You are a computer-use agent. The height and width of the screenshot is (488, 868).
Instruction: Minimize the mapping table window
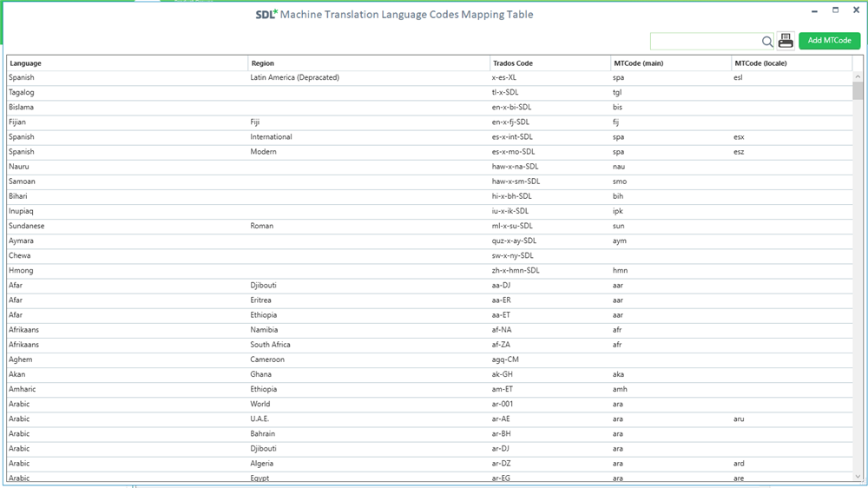814,10
